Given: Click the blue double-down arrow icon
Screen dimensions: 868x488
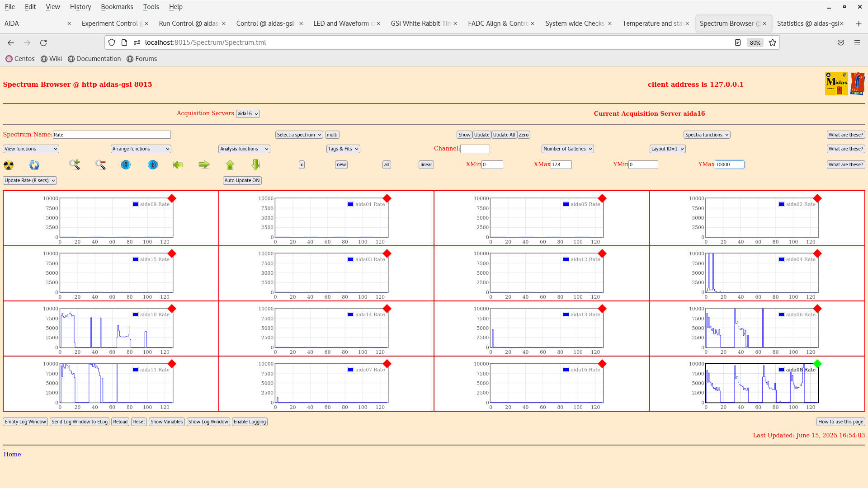Looking at the screenshot, I should pyautogui.click(x=126, y=165).
